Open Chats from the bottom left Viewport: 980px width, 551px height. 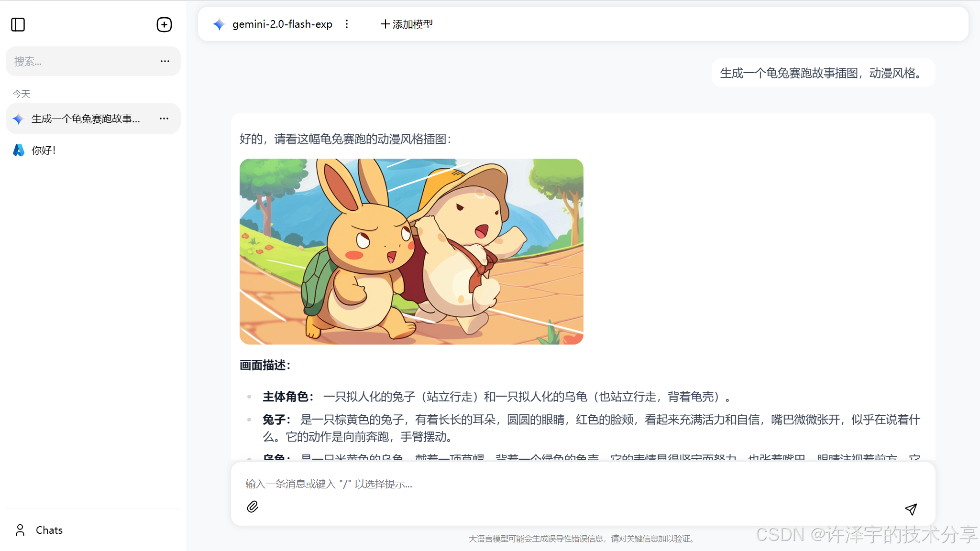[x=49, y=530]
